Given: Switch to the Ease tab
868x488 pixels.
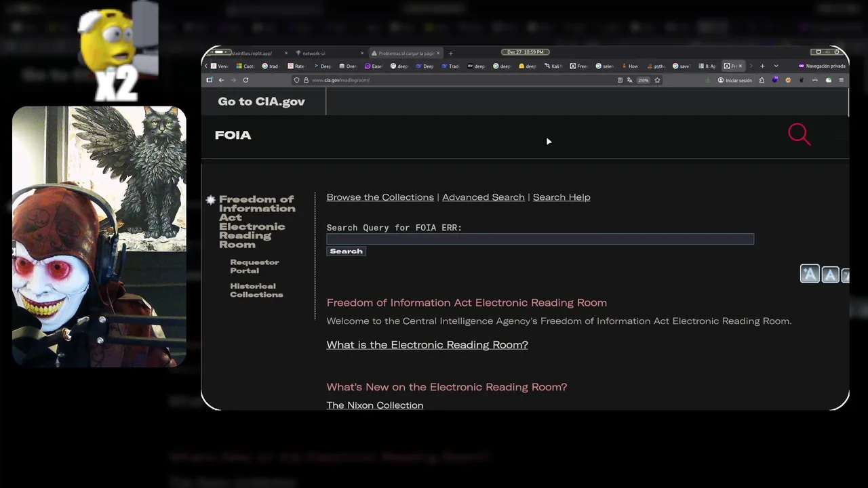Looking at the screenshot, I should coord(374,66).
